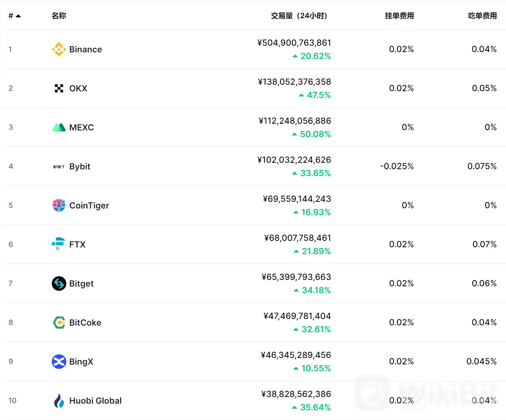Click the MEXC logo icon
Viewport: 506px width, 420px height.
pyautogui.click(x=59, y=127)
